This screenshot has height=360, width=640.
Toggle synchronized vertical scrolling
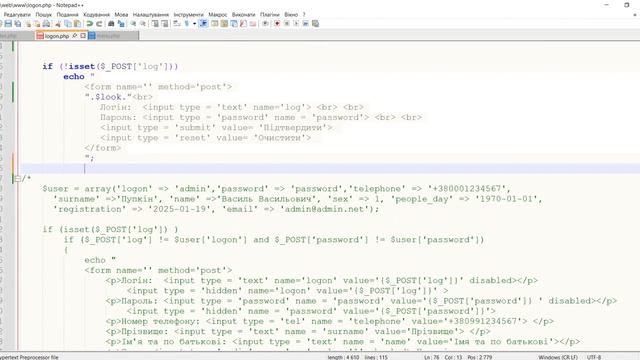pyautogui.click(x=155, y=24)
